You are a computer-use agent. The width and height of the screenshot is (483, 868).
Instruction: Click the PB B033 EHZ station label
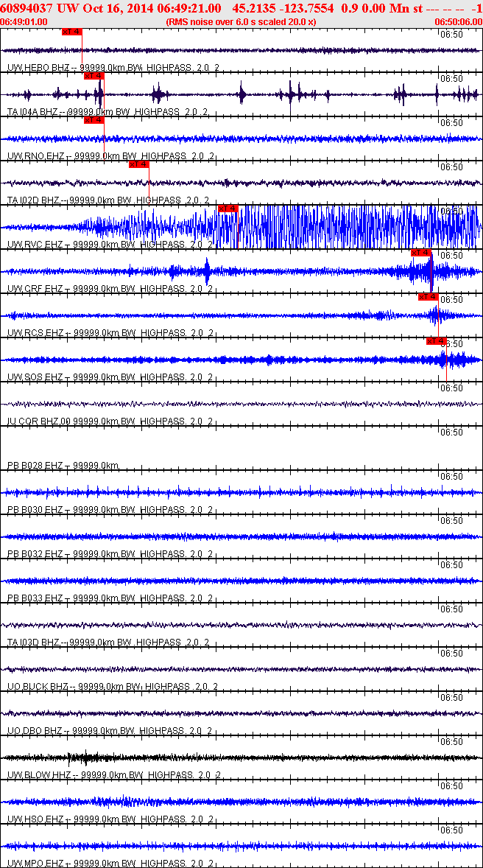click(110, 598)
